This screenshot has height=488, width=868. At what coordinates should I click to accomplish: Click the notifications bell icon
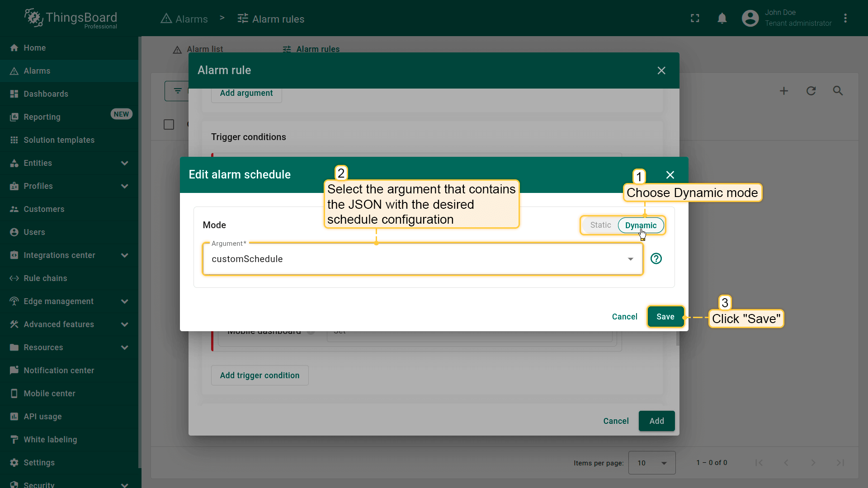pyautogui.click(x=722, y=19)
